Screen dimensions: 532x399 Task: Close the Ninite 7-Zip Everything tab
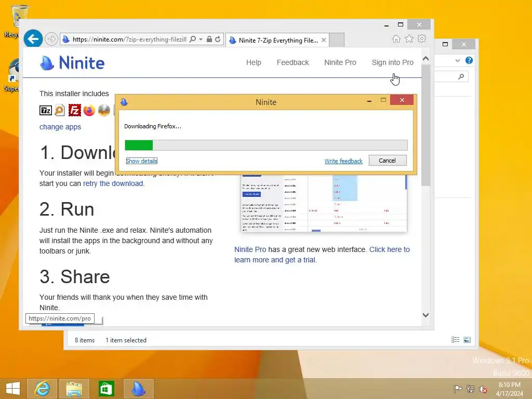324,40
